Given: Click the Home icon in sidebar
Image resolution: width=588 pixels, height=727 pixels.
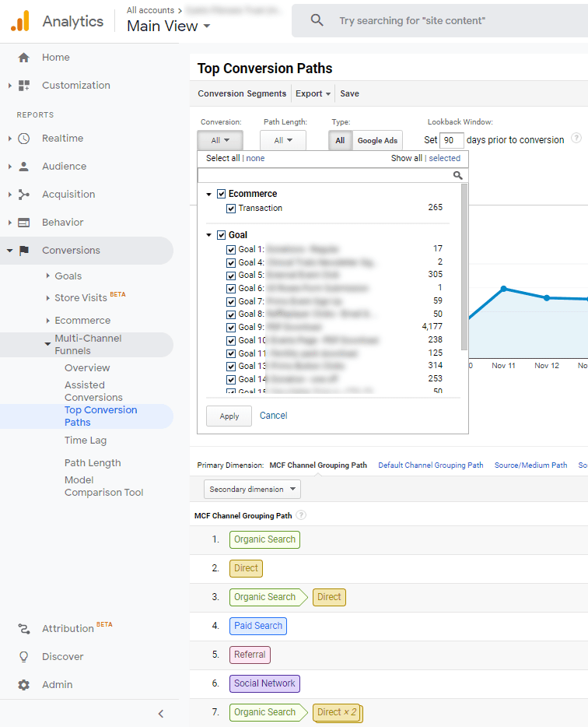Looking at the screenshot, I should tap(23, 58).
